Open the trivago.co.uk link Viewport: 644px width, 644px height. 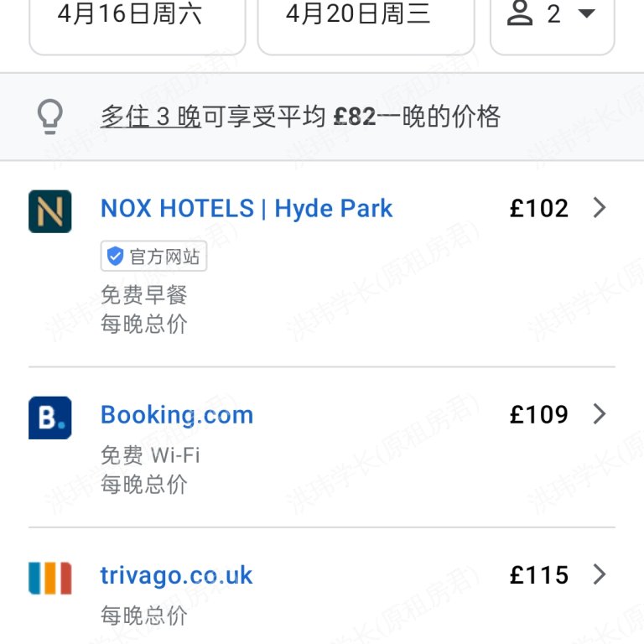[176, 576]
